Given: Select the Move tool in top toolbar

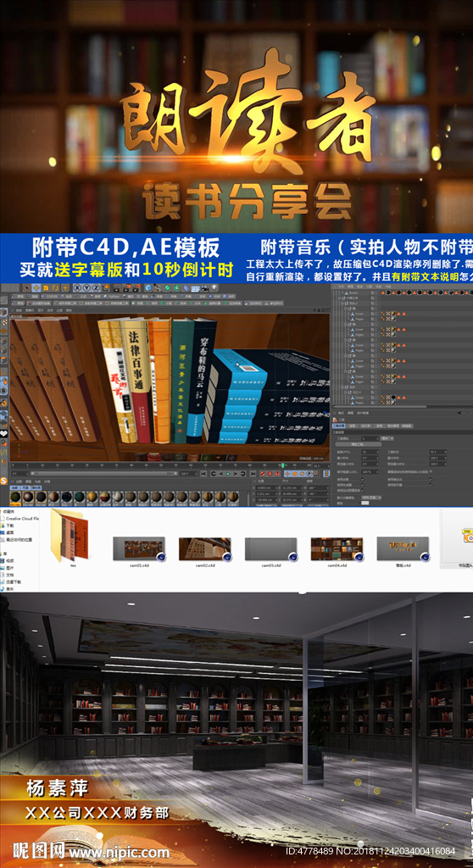Looking at the screenshot, I should point(36,288).
